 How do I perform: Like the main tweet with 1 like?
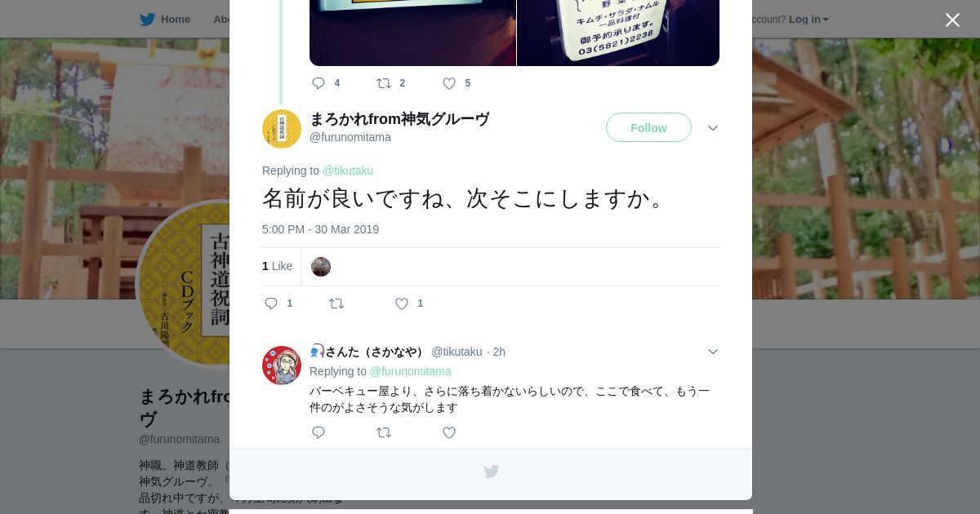click(x=402, y=304)
